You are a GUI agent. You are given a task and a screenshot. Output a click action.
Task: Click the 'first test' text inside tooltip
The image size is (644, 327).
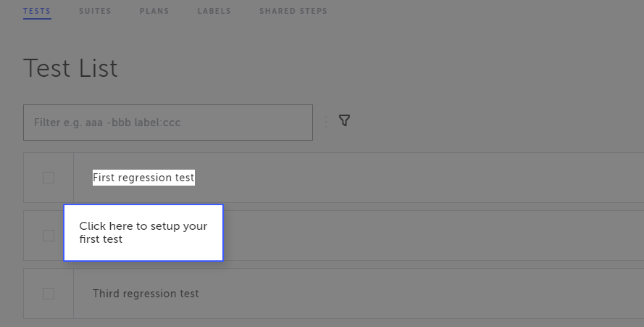tap(101, 239)
